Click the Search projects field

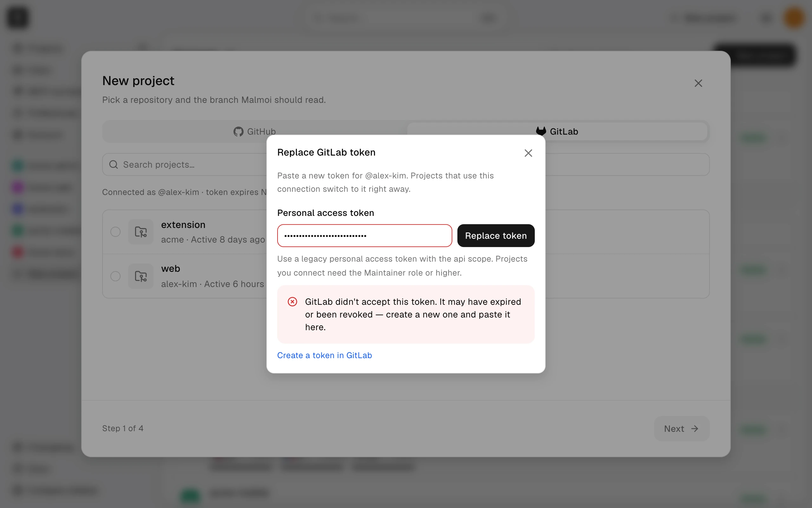click(406, 165)
